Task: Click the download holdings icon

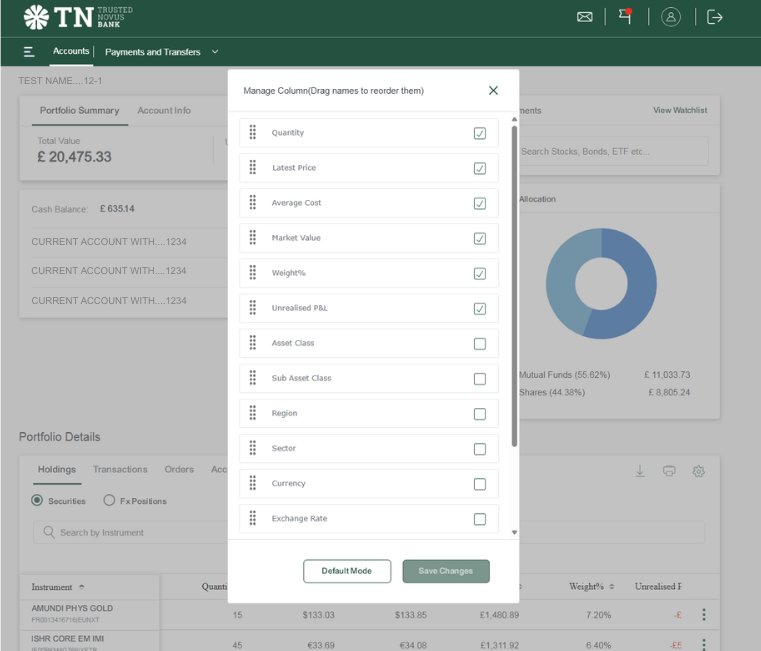Action: tap(640, 471)
